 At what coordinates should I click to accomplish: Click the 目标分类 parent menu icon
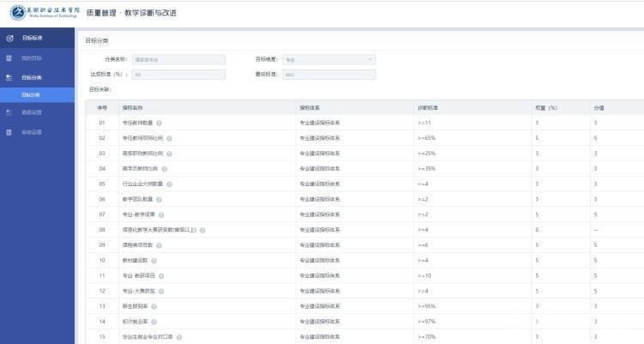tap(9, 77)
